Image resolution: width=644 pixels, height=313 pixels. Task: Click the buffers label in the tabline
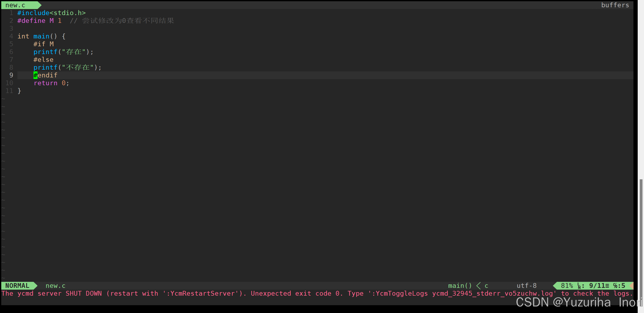click(x=615, y=5)
